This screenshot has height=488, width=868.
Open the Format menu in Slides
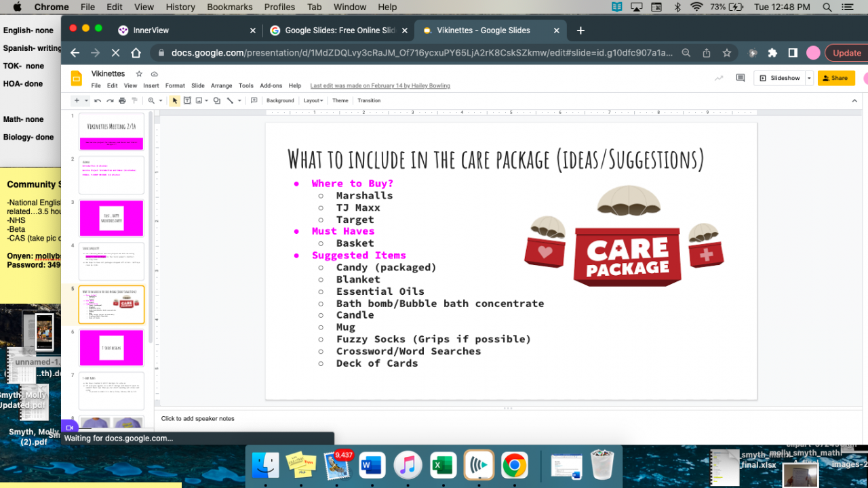(x=175, y=86)
